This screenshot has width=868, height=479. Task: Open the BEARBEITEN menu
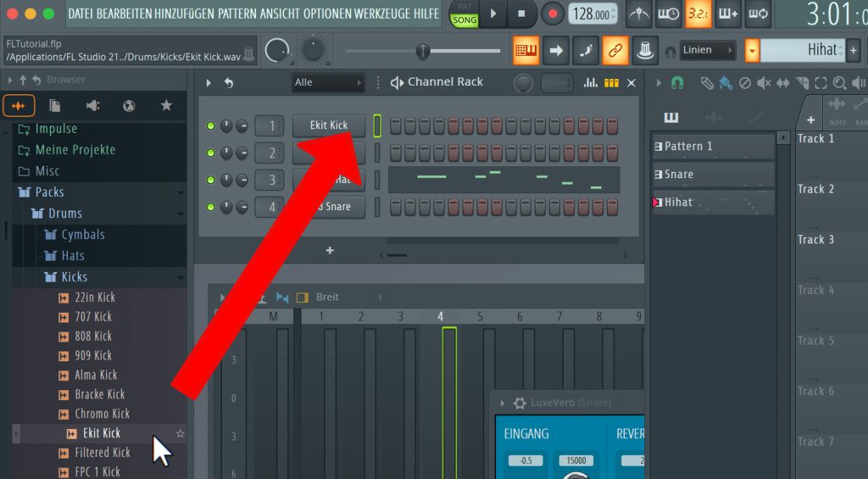pyautogui.click(x=124, y=14)
